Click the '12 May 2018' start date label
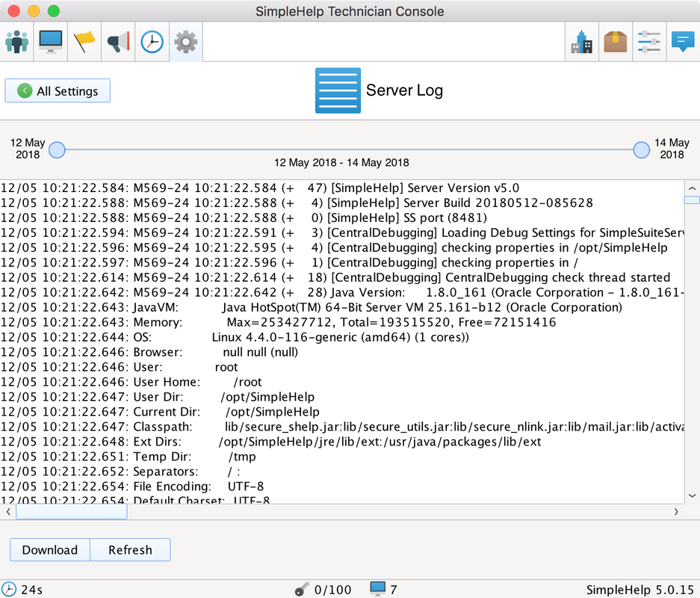Image resolution: width=700 pixels, height=598 pixels. pyautogui.click(x=28, y=149)
